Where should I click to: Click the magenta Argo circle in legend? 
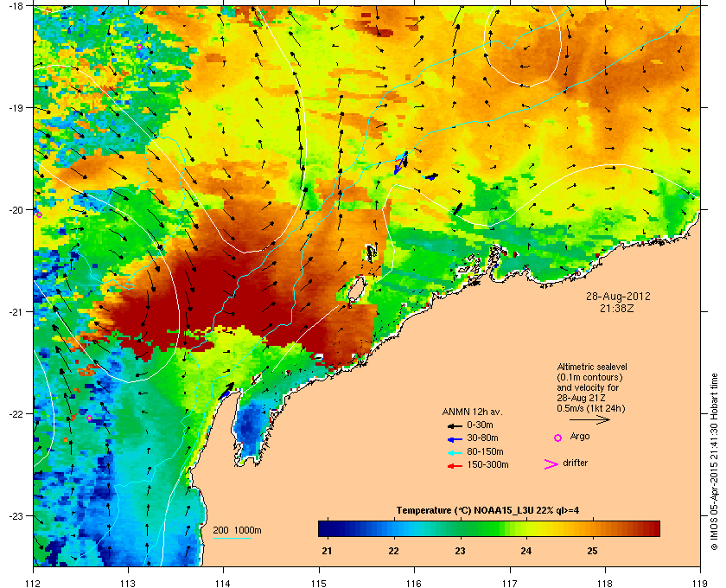pos(558,438)
